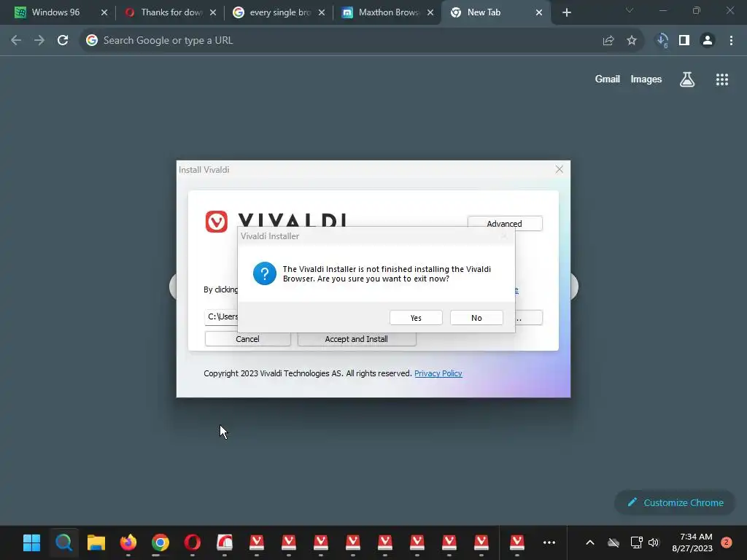Launch Opera from taskbar
Screen dimensions: 747x560
pos(192,542)
